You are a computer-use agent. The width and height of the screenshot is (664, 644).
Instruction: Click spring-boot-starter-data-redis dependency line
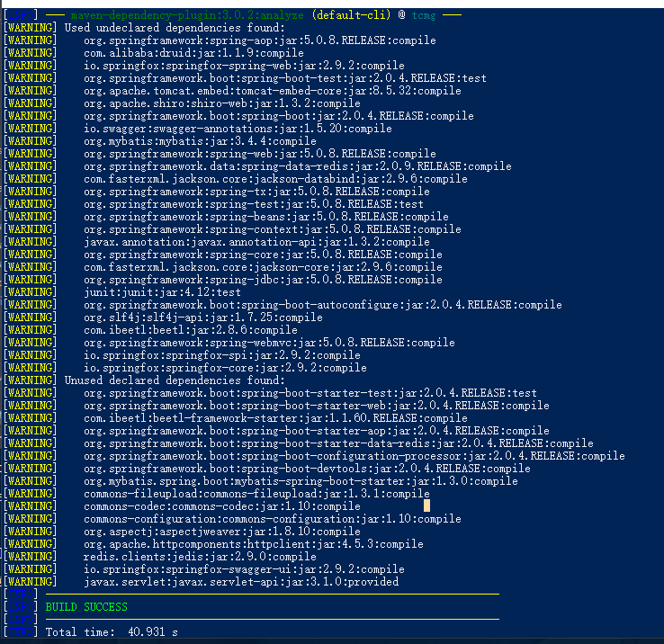click(x=338, y=443)
